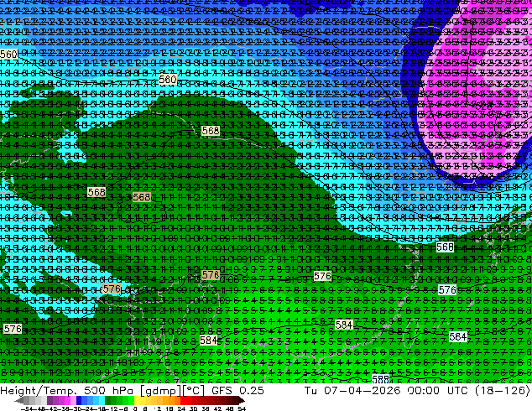The image size is (532, 411).
Task: Click the '54' maximum color scale value
Action: 242,409
